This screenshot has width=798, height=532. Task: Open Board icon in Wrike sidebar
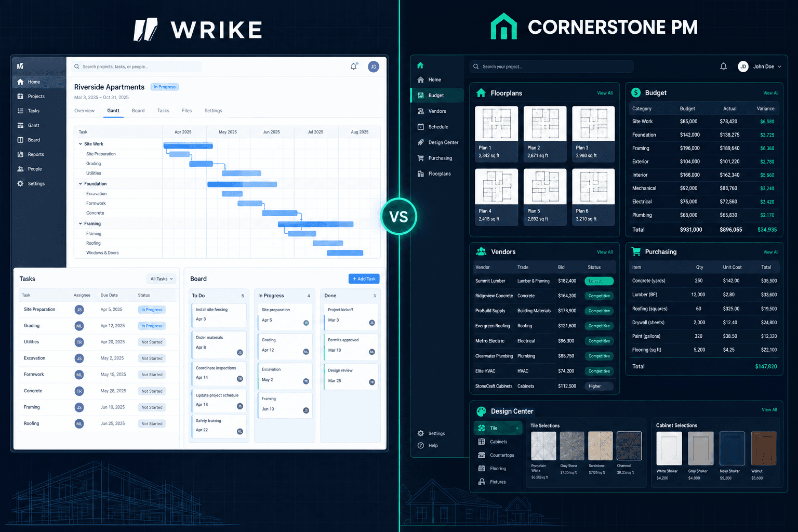[x=20, y=140]
